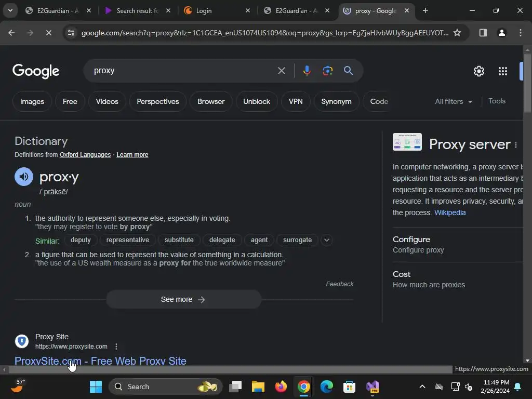Select similar word deputy
Viewport: 532px width, 399px height.
click(x=81, y=240)
